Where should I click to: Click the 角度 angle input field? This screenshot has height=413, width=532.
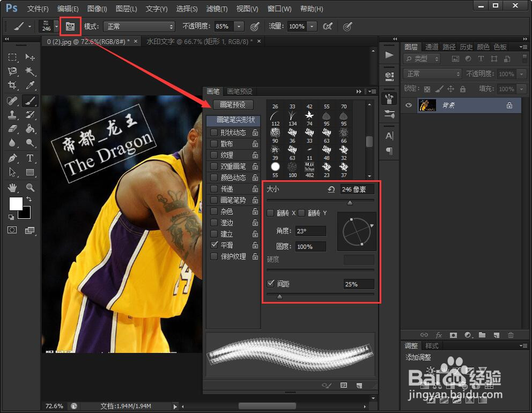pyautogui.click(x=311, y=231)
